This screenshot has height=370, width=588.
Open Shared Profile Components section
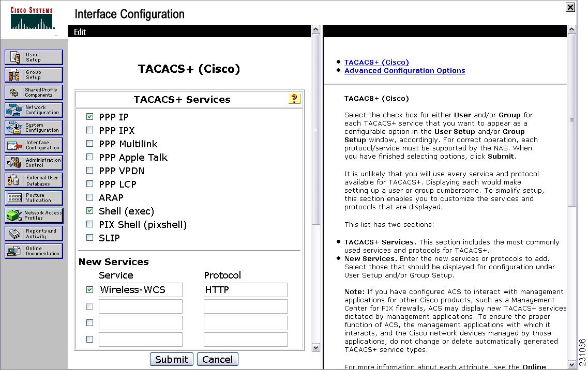[34, 92]
